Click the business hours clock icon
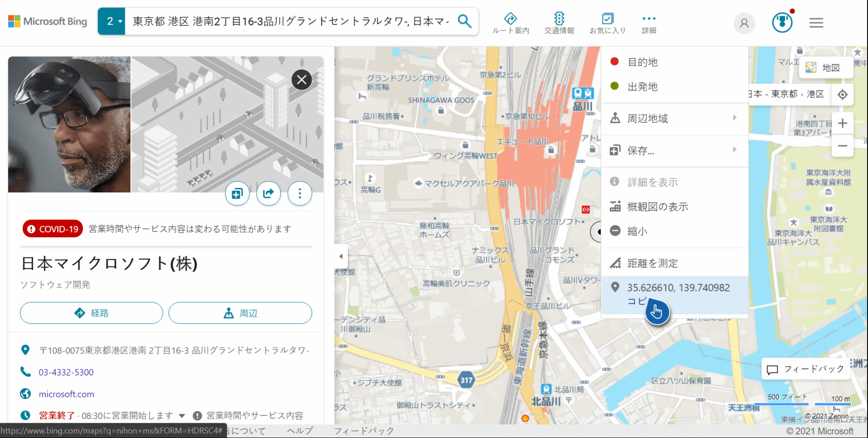868x438 pixels. click(25, 415)
